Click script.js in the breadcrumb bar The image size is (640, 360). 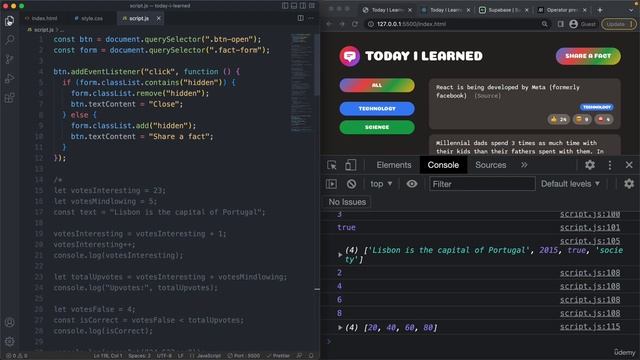44,30
